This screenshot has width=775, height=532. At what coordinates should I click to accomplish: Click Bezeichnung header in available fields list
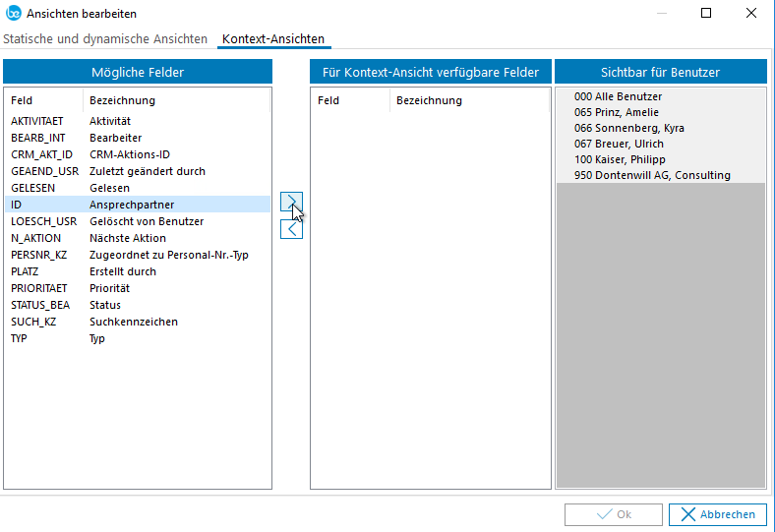pyautogui.click(x=429, y=100)
